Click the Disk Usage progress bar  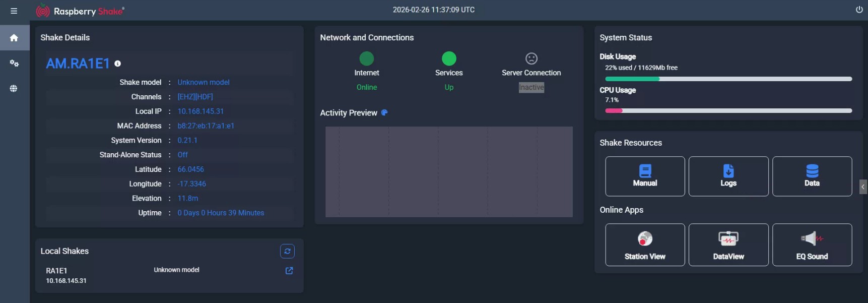728,79
